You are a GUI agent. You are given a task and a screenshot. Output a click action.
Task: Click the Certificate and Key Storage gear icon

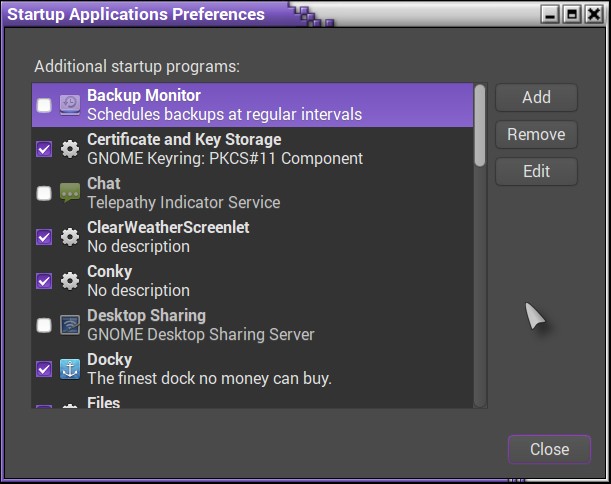pyautogui.click(x=70, y=149)
